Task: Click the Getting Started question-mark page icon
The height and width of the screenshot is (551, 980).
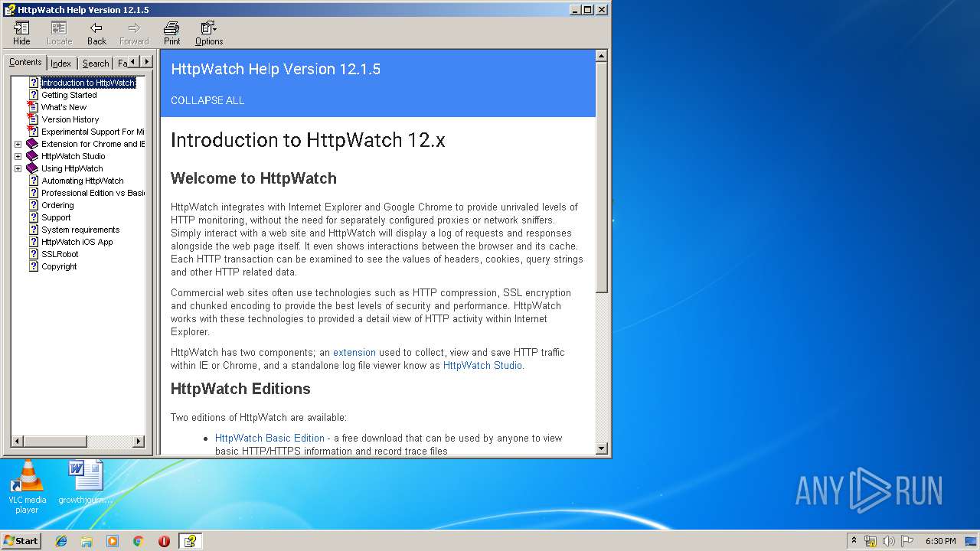Action: (x=34, y=95)
